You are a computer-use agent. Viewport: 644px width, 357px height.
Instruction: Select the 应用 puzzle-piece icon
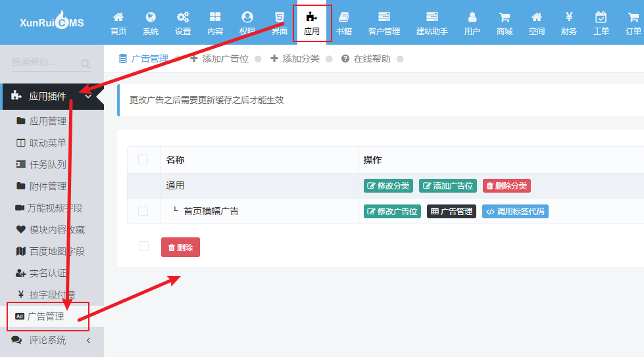click(311, 17)
